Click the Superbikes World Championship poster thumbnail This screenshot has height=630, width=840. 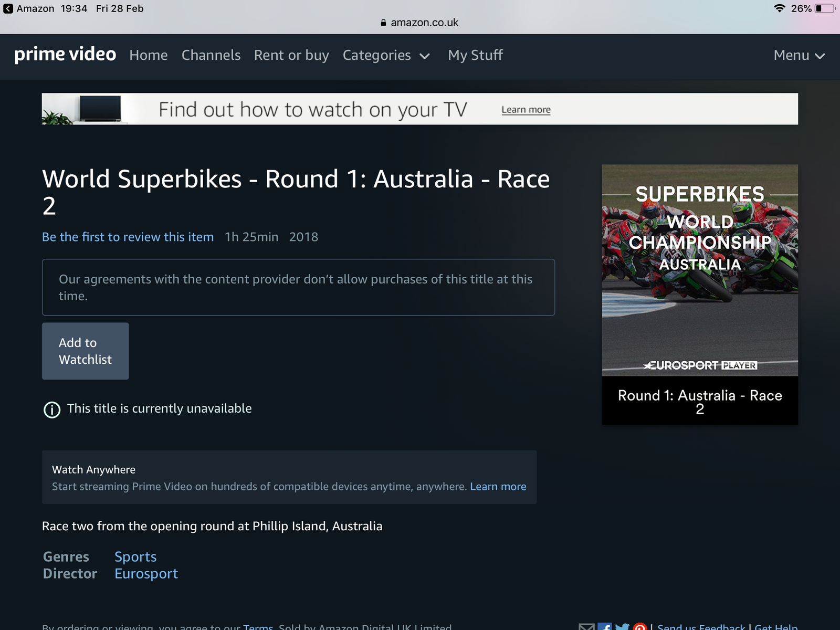click(700, 270)
